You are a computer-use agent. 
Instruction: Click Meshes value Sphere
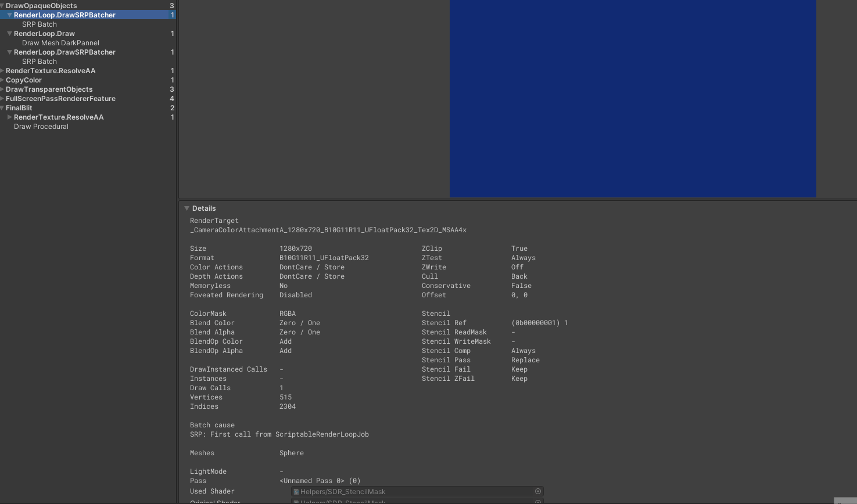[x=292, y=453]
